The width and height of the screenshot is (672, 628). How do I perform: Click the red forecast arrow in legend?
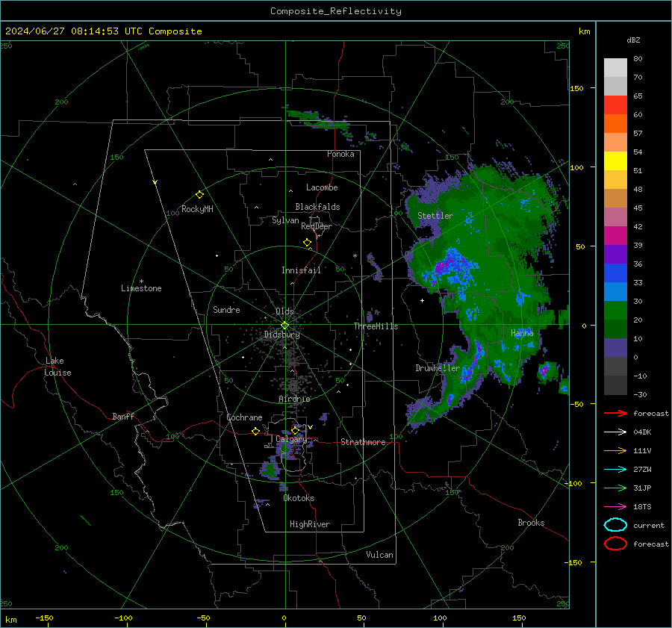point(615,413)
